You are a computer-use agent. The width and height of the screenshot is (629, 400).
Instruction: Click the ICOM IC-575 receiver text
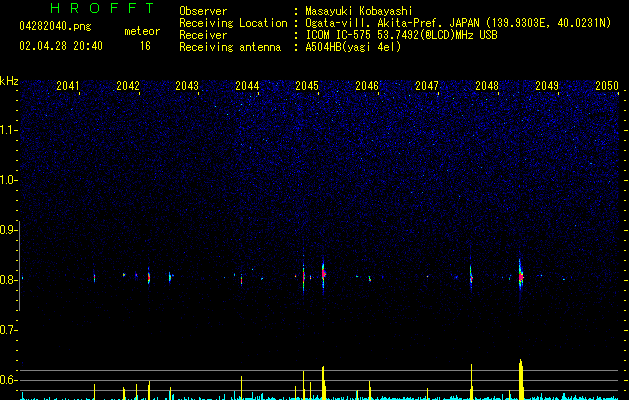pyautogui.click(x=401, y=35)
